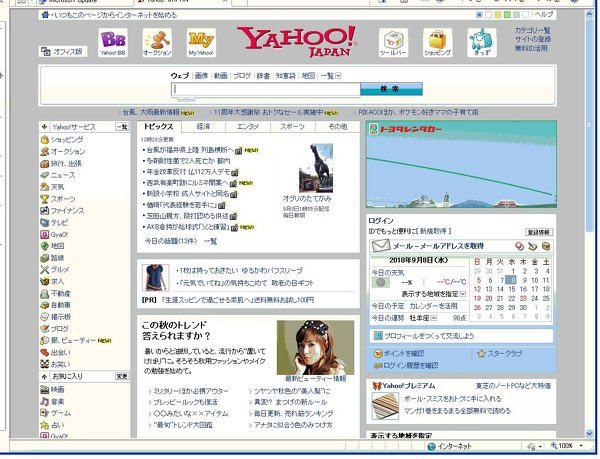The height and width of the screenshot is (459, 600).
Task: Click the テレビ sidebar icon
Action: [x=45, y=223]
